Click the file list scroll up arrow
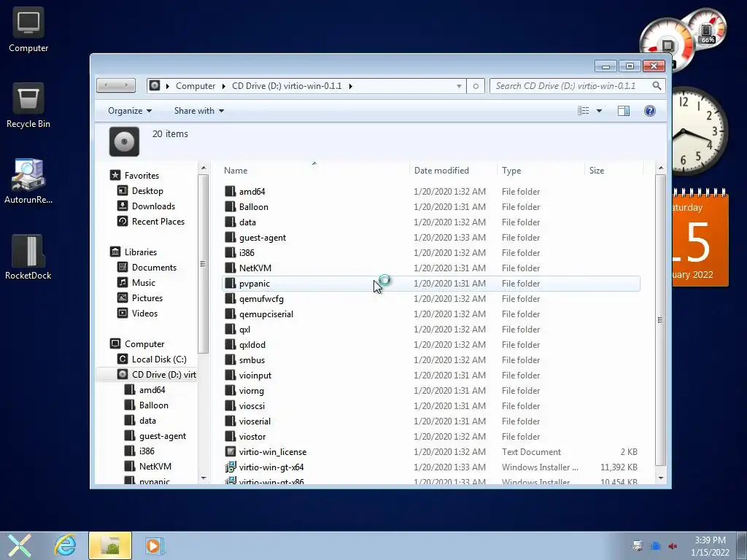Viewport: 747px width, 560px height. [x=660, y=168]
